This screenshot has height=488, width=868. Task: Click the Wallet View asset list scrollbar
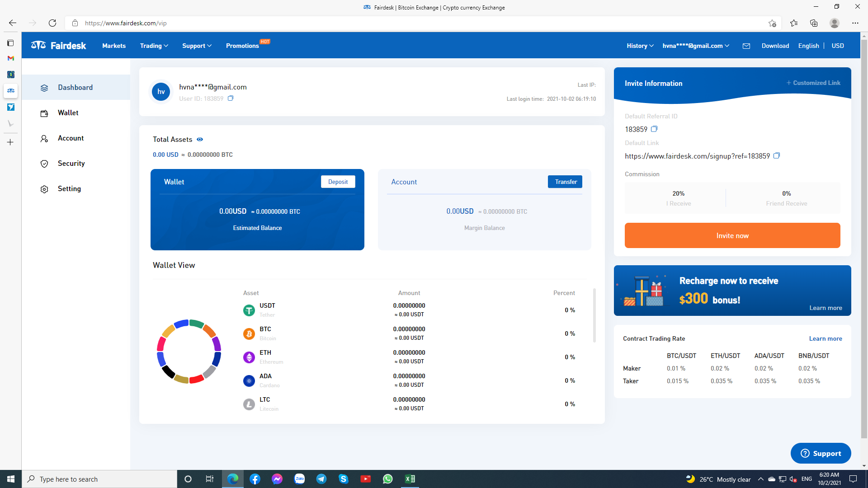(594, 316)
